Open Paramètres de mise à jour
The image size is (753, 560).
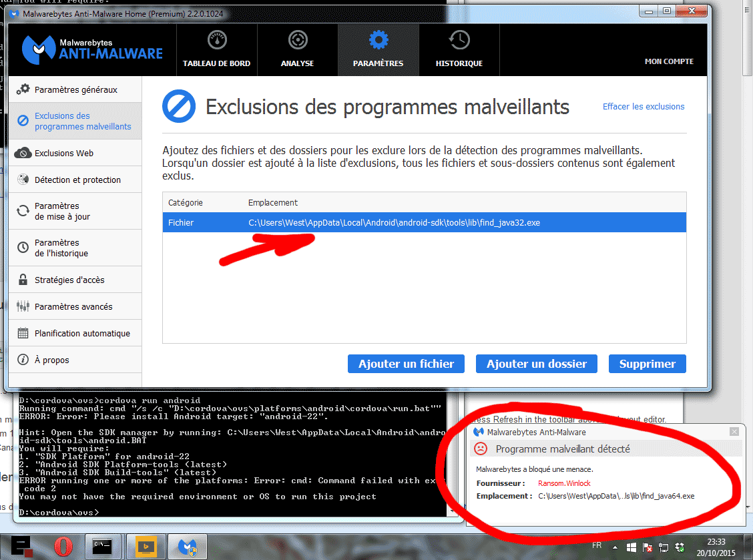75,212
